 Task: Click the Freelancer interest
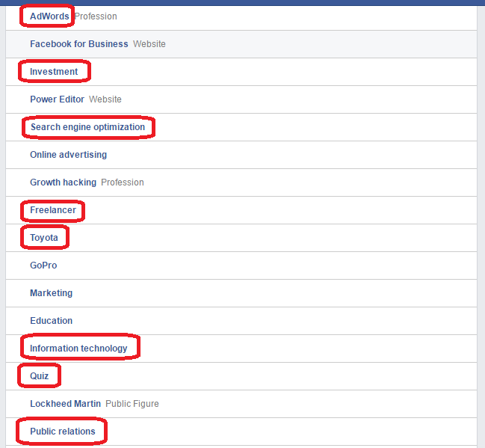click(x=53, y=210)
